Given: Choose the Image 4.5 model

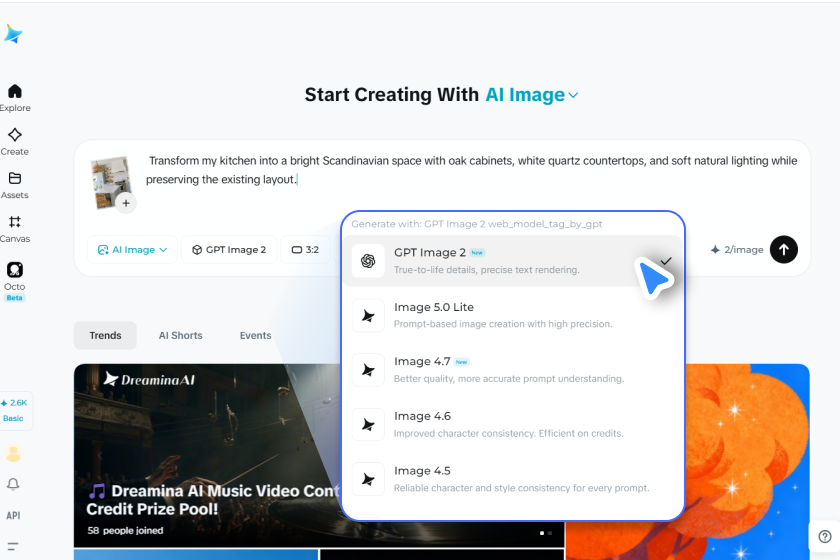Looking at the screenshot, I should pyautogui.click(x=513, y=479).
